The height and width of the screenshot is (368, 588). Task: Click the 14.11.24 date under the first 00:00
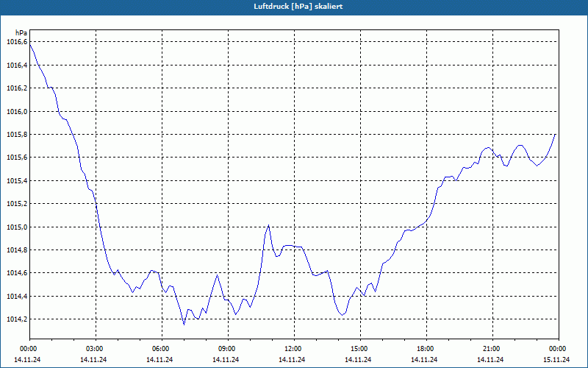click(x=27, y=359)
